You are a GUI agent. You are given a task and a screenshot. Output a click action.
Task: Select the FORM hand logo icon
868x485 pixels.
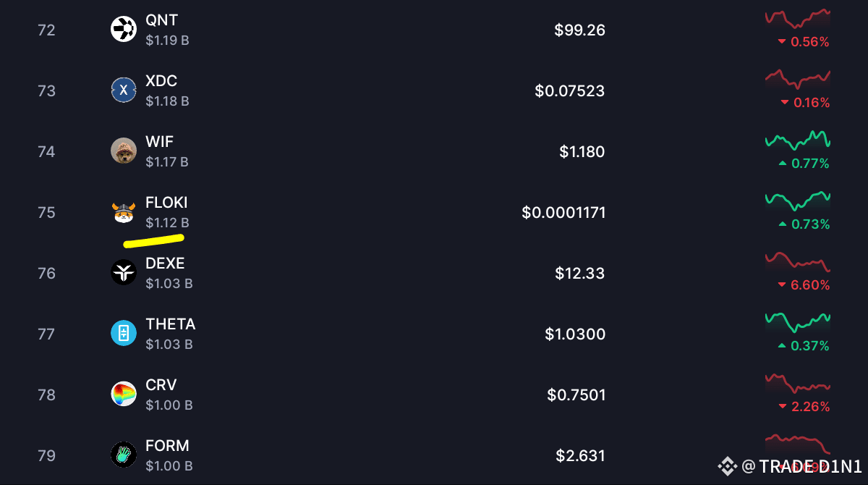click(x=124, y=455)
